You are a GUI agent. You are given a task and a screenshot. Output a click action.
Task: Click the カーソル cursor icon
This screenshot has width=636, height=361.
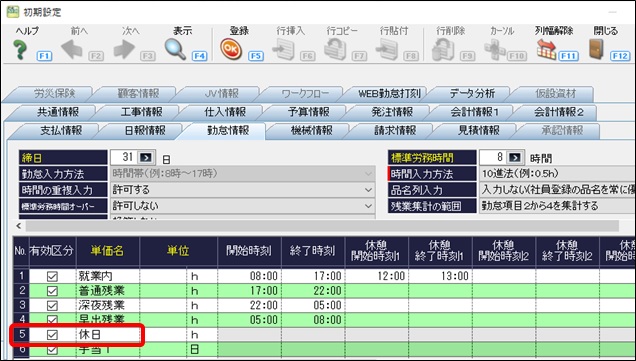pyautogui.click(x=495, y=50)
